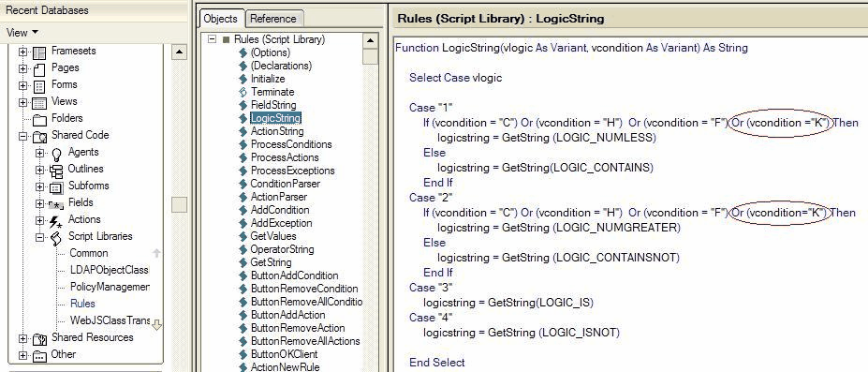Click the Agents lightbulb icon
The height and width of the screenshot is (372, 868).
pos(56,155)
